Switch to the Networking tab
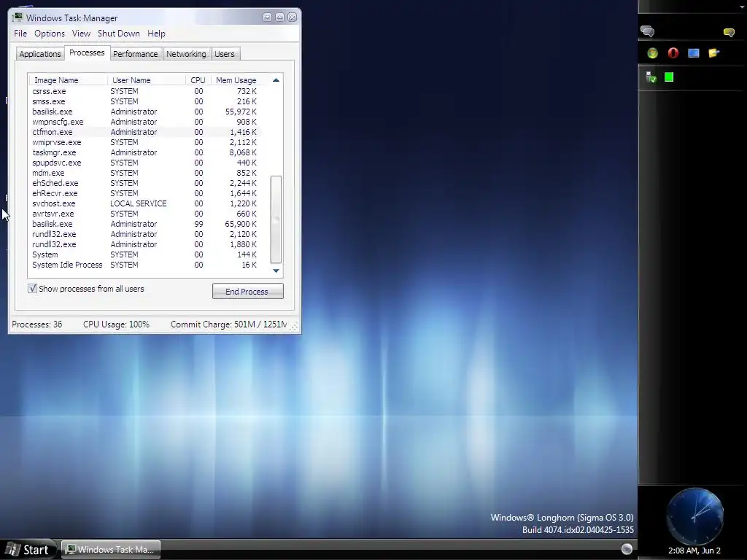This screenshot has width=747, height=560. (186, 54)
